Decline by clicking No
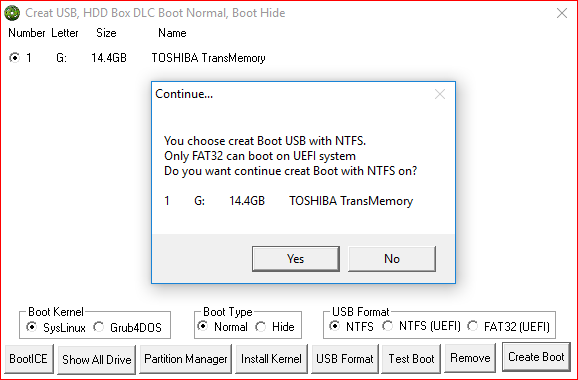The width and height of the screenshot is (578, 380). coord(391,259)
